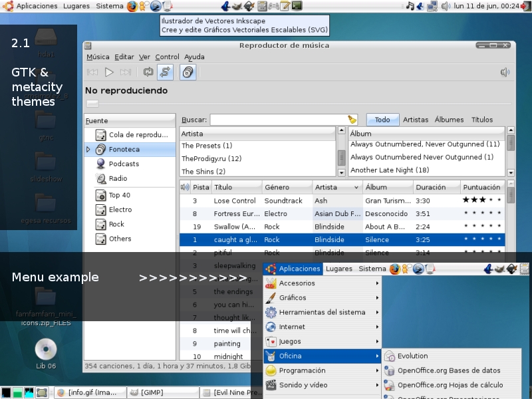
Task: Click the network monitor tray icon
Action: pyautogui.click(x=432, y=6)
